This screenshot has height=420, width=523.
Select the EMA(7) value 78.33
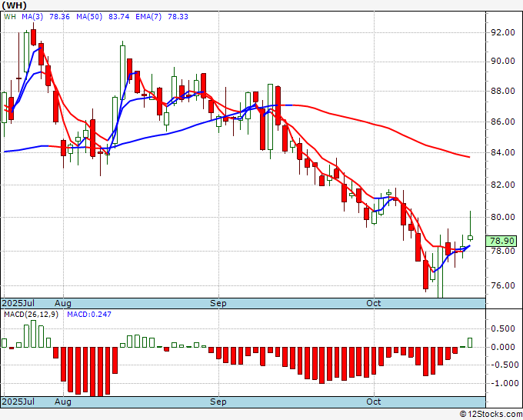178,17
